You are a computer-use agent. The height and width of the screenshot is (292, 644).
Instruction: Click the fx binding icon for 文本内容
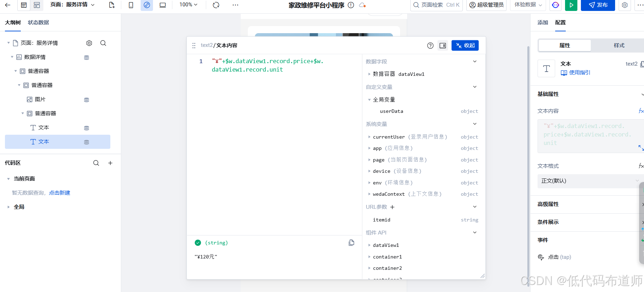pyautogui.click(x=641, y=111)
